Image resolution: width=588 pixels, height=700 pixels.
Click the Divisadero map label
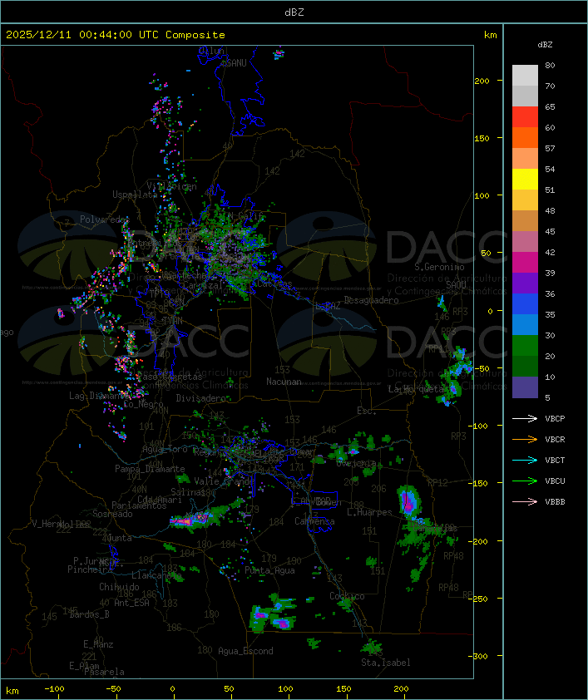click(x=201, y=397)
